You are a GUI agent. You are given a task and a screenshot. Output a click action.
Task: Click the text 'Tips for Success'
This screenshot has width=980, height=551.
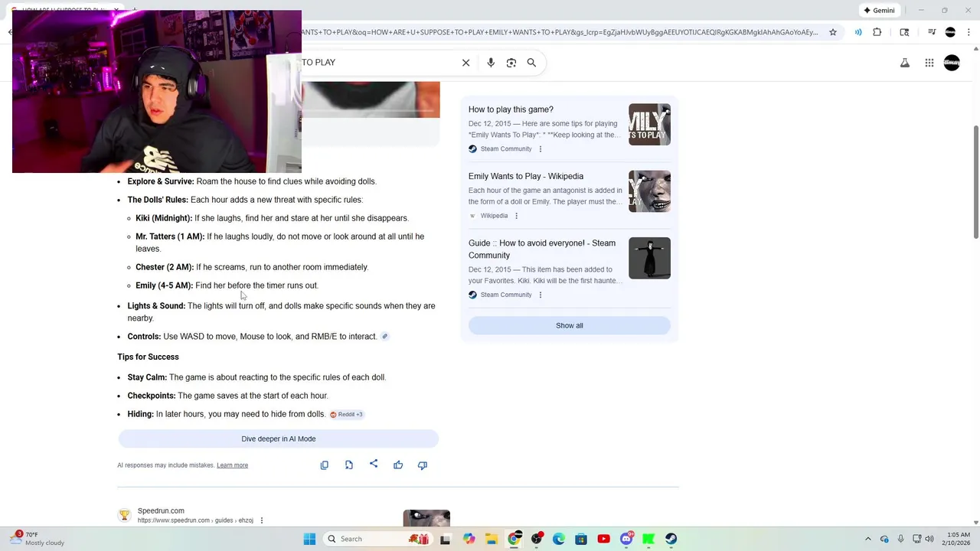148,357
